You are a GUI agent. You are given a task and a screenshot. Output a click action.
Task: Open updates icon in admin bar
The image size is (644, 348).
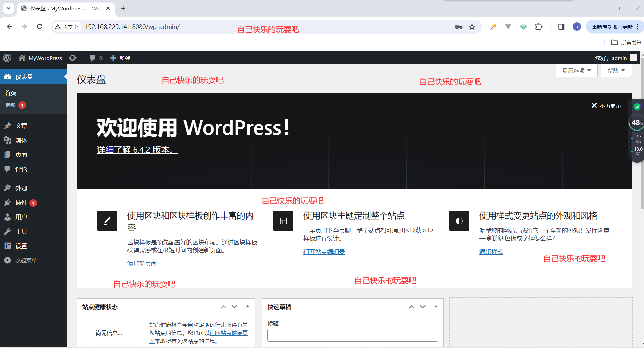75,58
